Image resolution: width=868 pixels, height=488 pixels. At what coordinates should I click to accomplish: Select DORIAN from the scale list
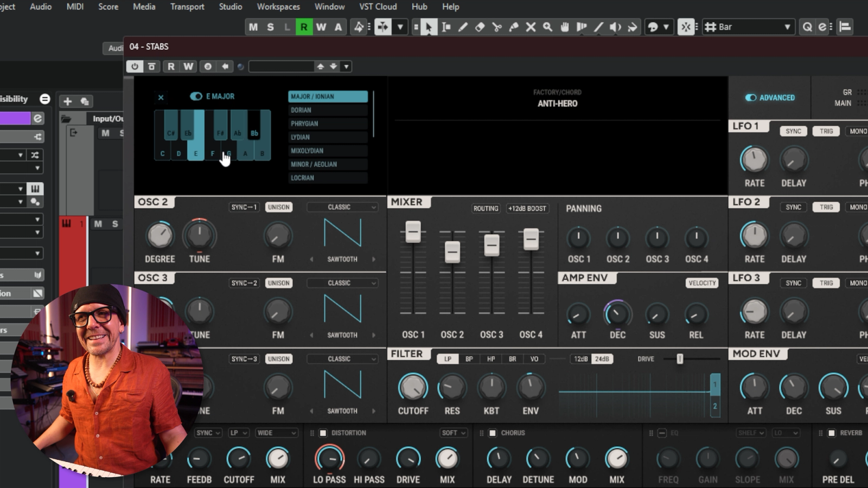328,110
